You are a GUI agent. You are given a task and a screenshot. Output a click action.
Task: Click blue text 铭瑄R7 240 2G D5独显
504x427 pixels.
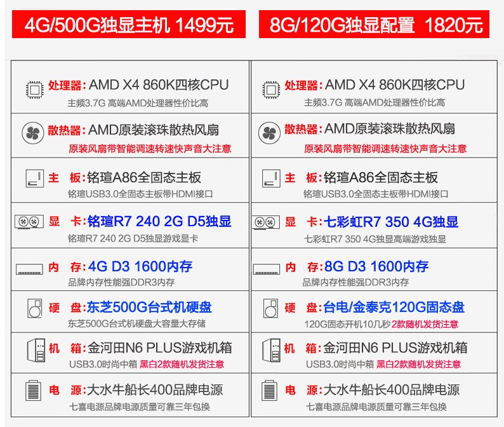pyautogui.click(x=159, y=221)
